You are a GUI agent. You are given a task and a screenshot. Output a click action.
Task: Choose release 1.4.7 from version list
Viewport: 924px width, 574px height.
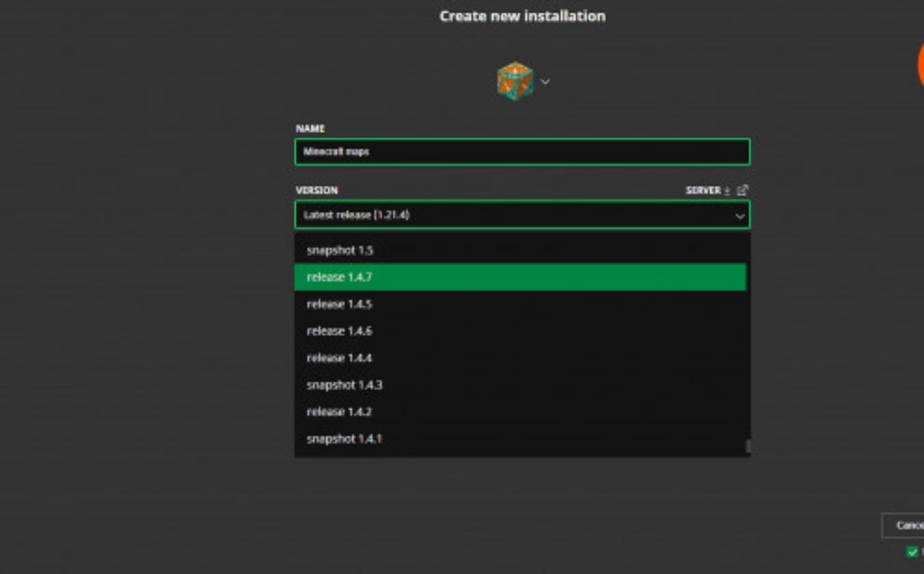tap(521, 277)
